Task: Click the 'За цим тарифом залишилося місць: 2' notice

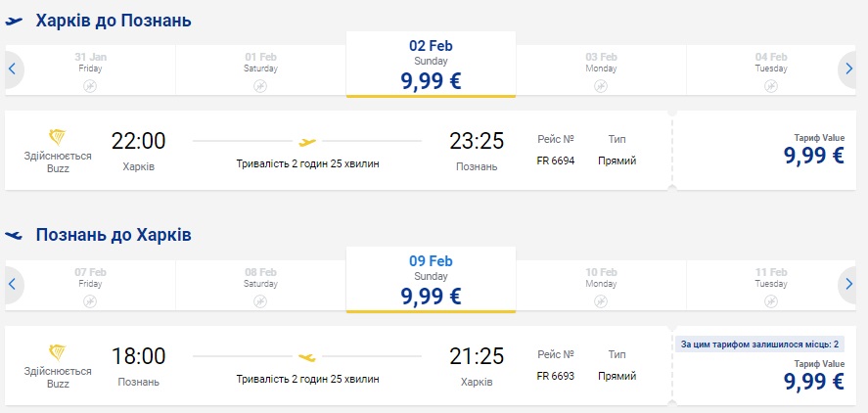Action: [x=756, y=343]
